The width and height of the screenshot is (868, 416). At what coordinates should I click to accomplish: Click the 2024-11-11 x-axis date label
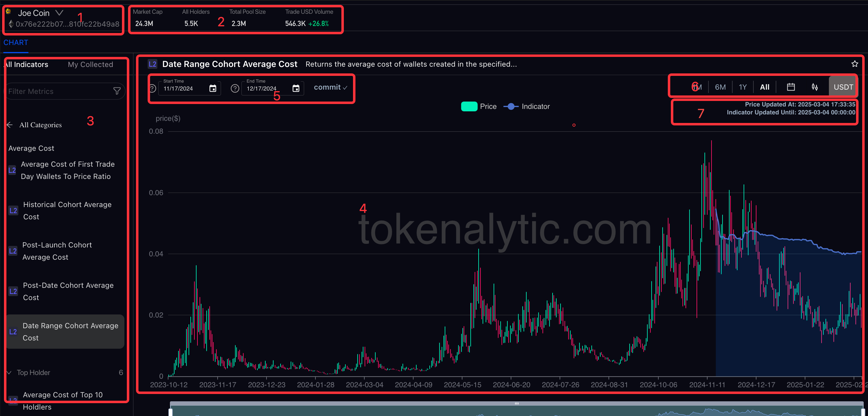[x=707, y=385]
